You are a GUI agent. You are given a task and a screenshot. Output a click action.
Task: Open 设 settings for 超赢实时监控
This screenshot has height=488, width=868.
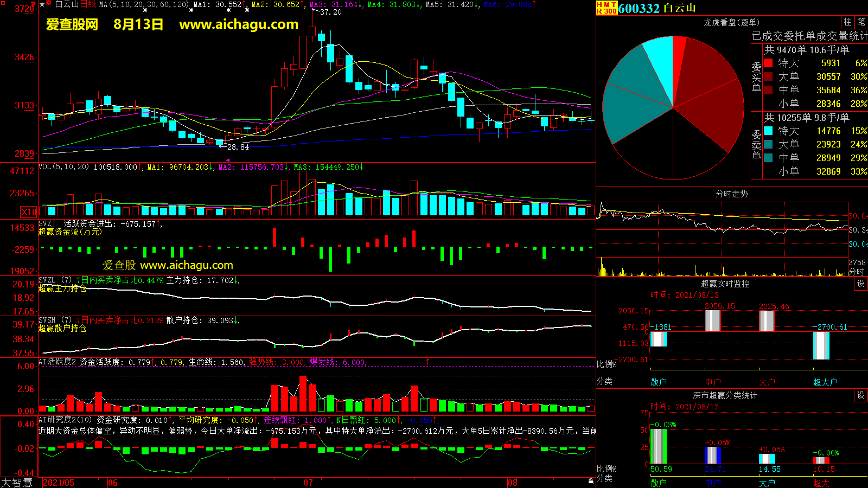coord(860,284)
